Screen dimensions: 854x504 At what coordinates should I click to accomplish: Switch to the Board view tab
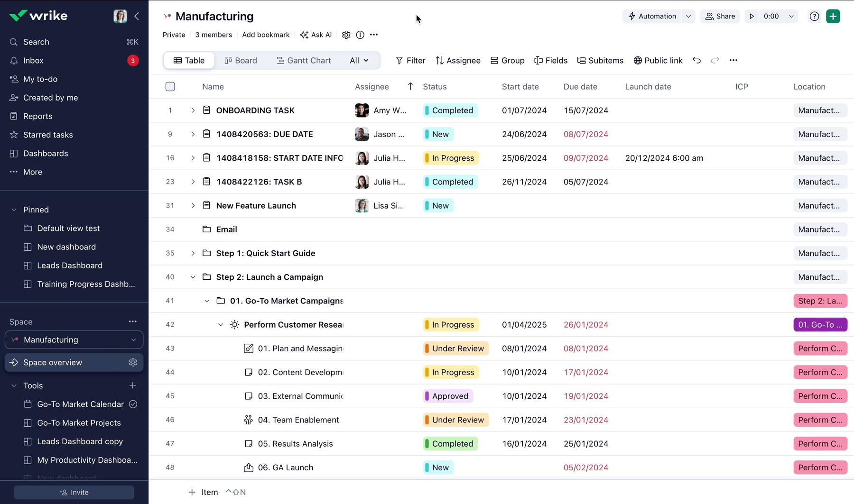click(241, 60)
